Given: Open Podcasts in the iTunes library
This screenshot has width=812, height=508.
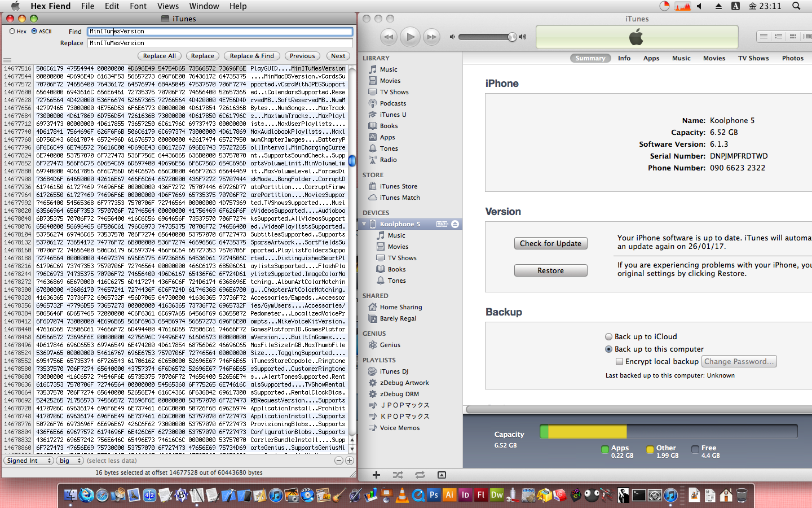Looking at the screenshot, I should (x=392, y=103).
